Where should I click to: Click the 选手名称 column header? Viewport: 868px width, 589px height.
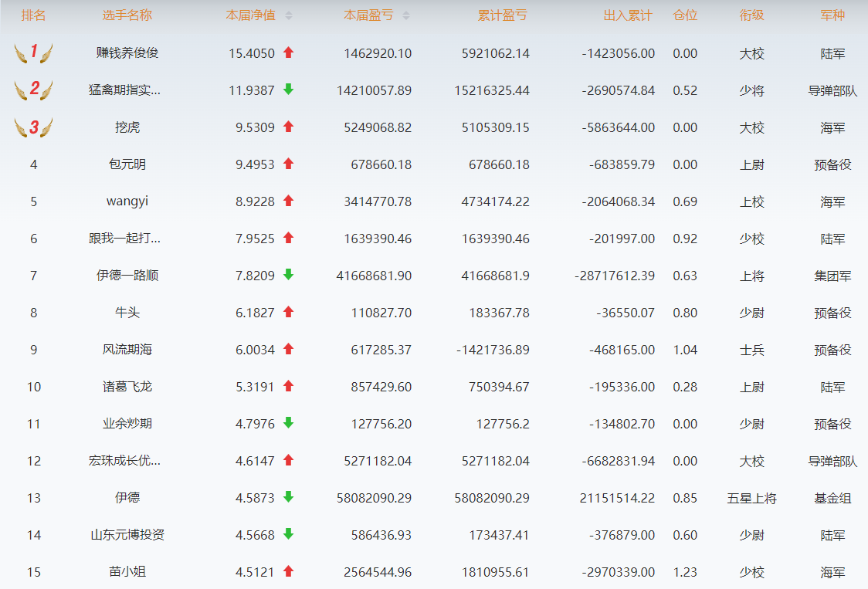coord(127,15)
